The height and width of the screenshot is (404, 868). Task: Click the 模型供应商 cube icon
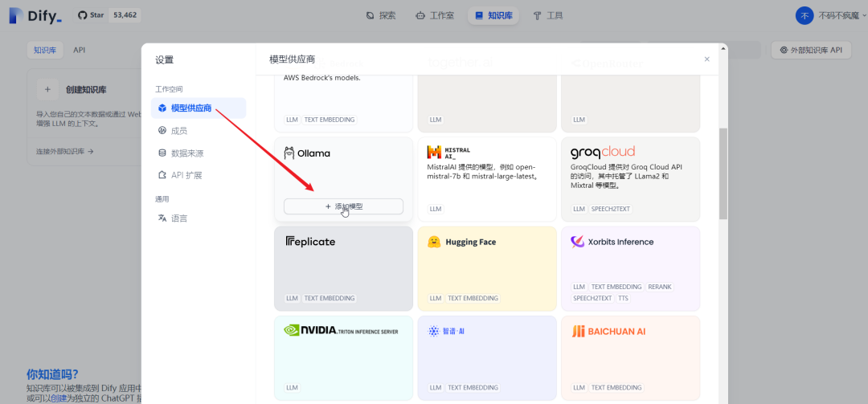(x=162, y=108)
